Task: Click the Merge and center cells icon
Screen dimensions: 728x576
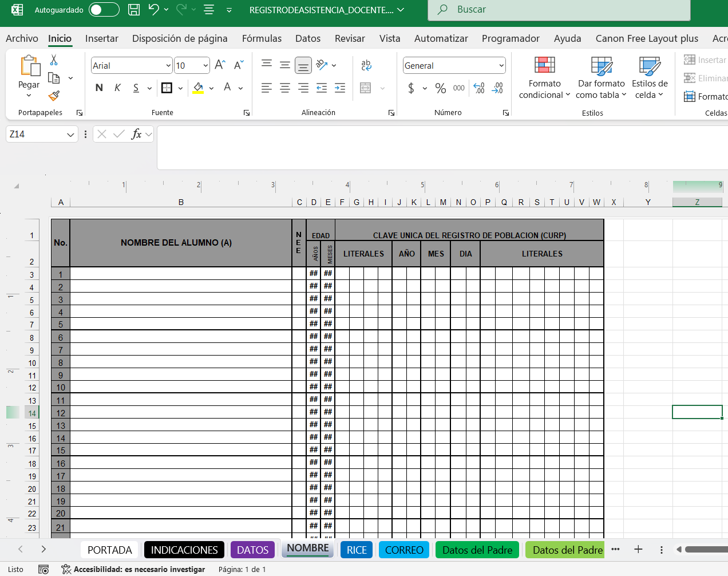Action: point(366,88)
